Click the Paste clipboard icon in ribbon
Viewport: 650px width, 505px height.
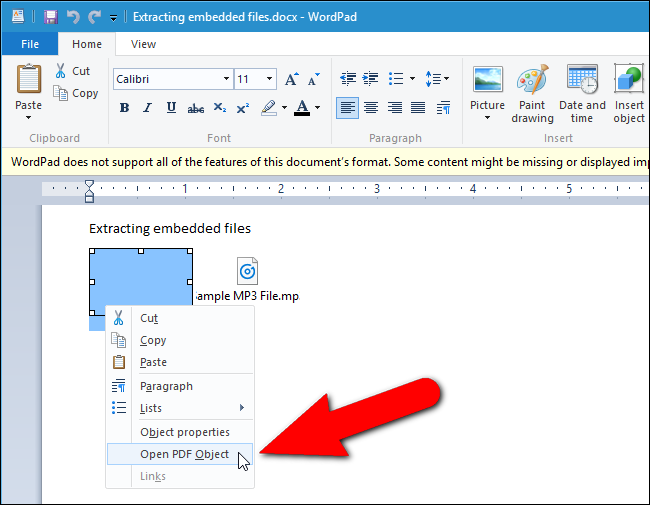coord(29,79)
